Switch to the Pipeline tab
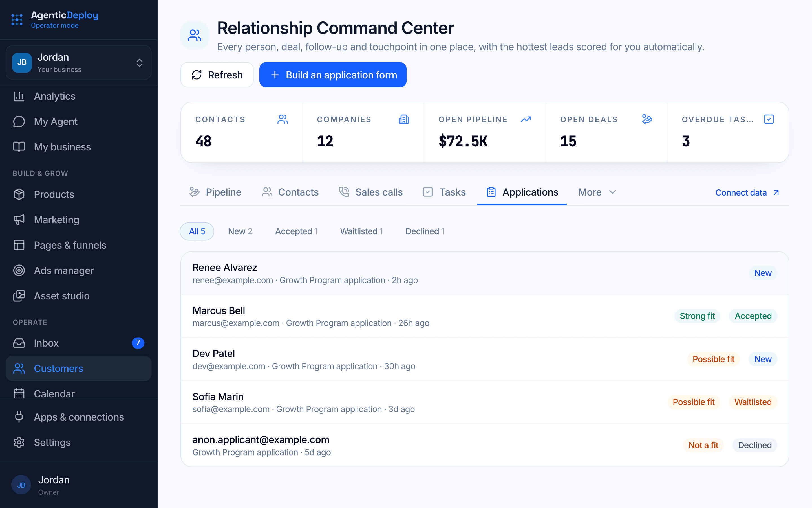Viewport: 812px width, 508px height. (x=215, y=192)
